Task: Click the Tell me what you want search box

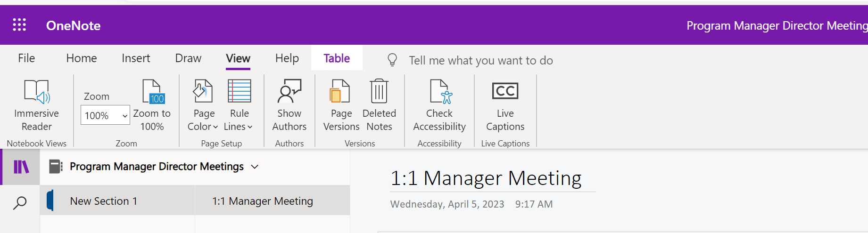Action: pos(481,60)
